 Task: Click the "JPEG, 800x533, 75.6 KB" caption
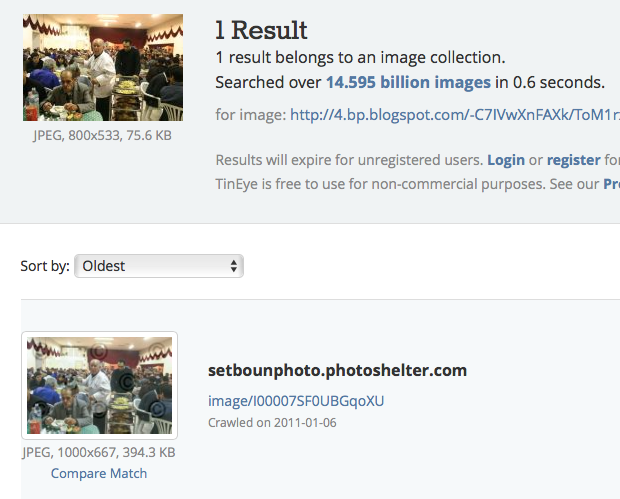(102, 135)
